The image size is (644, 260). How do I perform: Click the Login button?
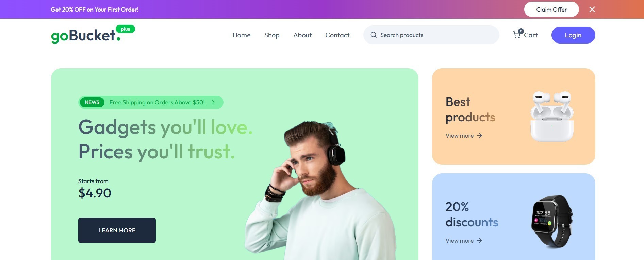(x=573, y=35)
